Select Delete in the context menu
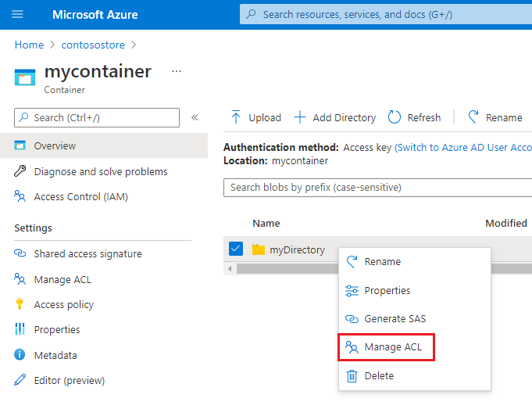Viewport: 532px width, 409px height. point(379,376)
